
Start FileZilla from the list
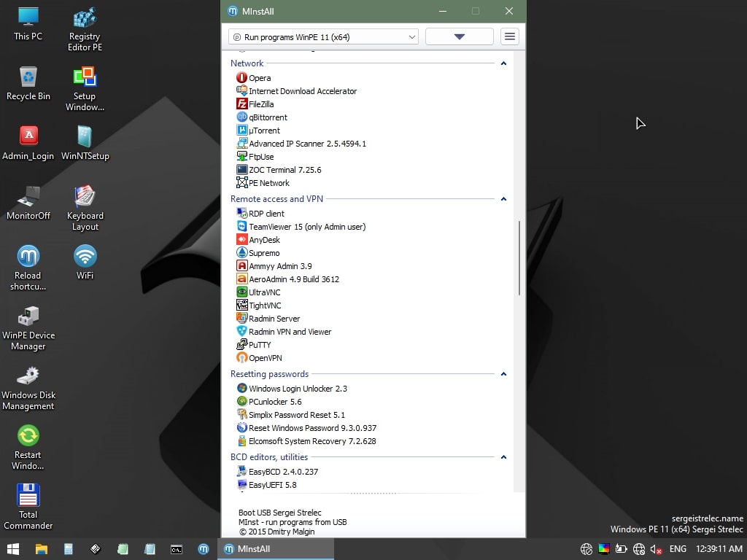click(255, 104)
